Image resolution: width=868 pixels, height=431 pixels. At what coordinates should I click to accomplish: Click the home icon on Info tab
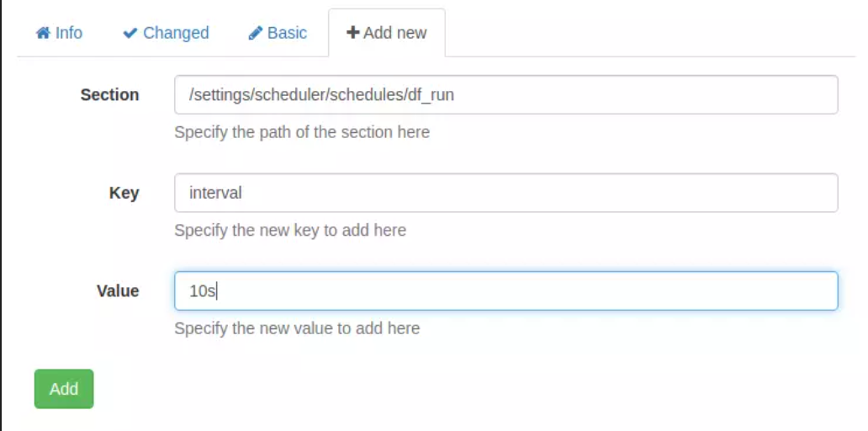pos(43,33)
